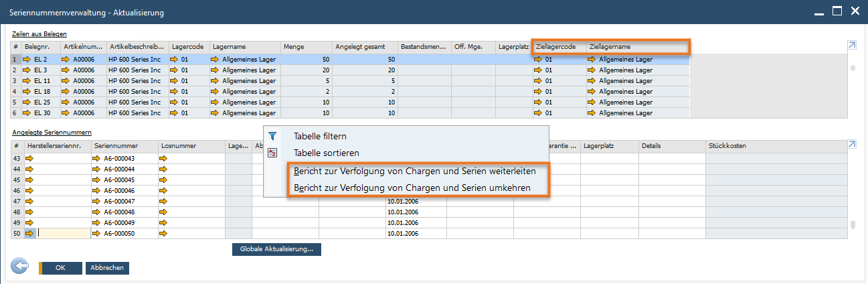Expand the Angelegte Seriennummern table
This screenshot has width=868, height=284.
[851, 145]
